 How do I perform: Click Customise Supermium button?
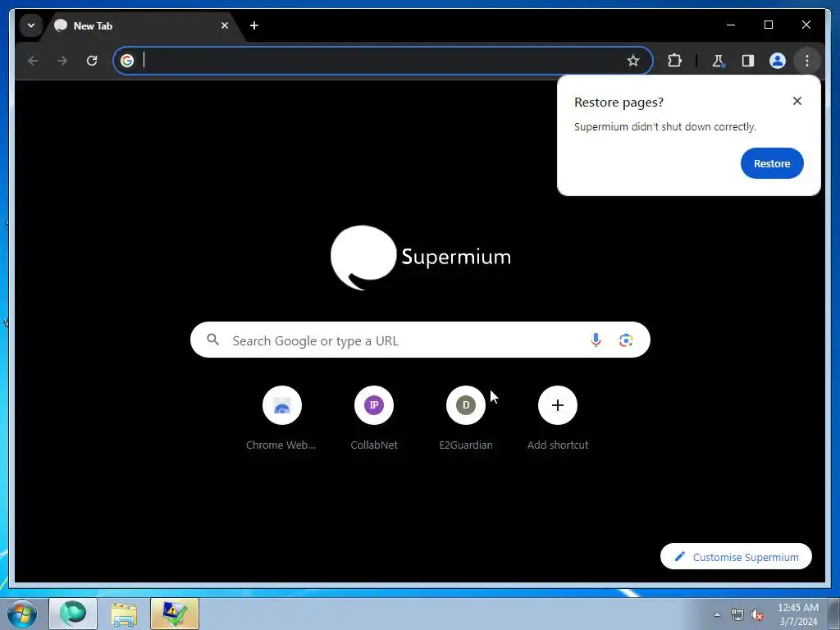coord(736,557)
